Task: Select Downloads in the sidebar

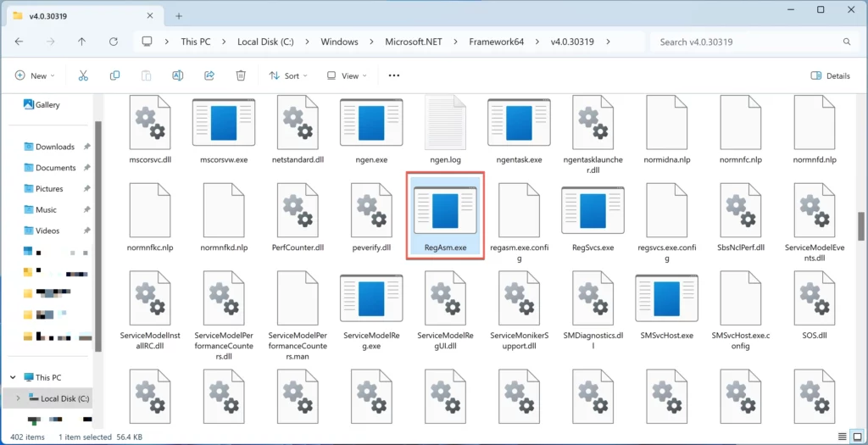Action: 54,147
